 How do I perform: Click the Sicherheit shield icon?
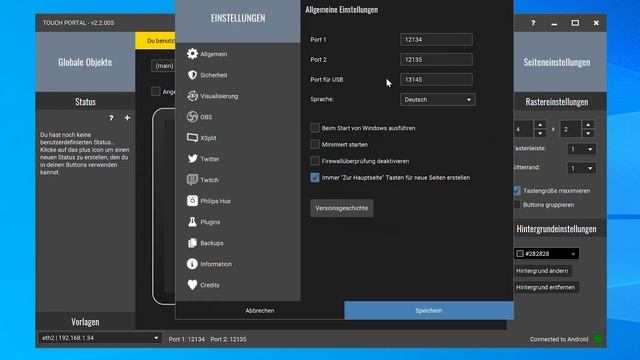tap(192, 75)
